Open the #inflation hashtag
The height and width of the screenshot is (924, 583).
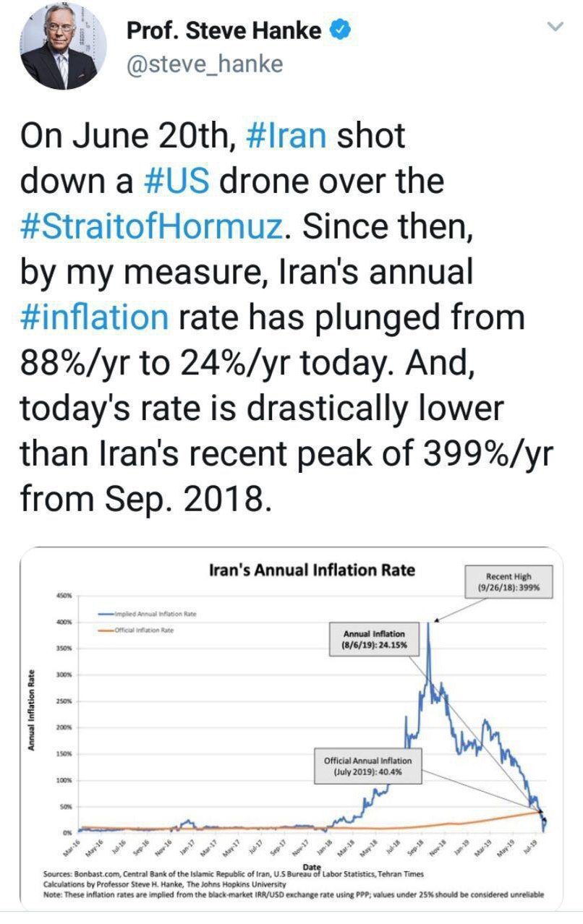tap(95, 317)
